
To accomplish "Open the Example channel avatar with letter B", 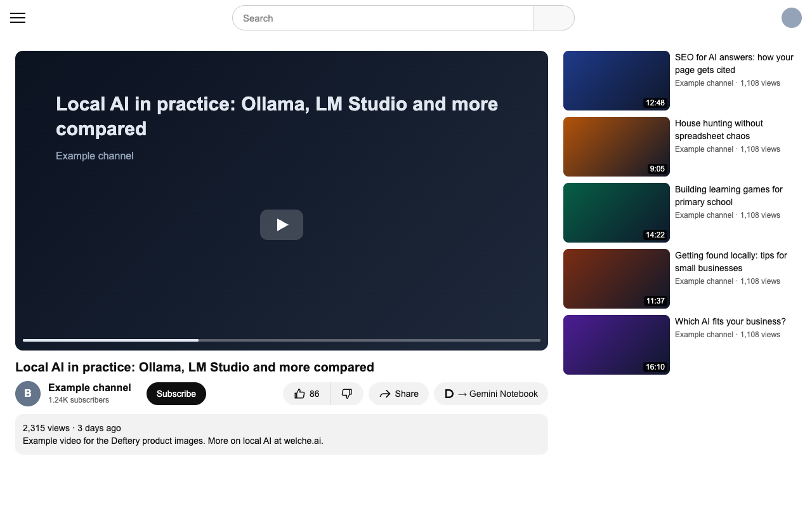I will pos(28,394).
